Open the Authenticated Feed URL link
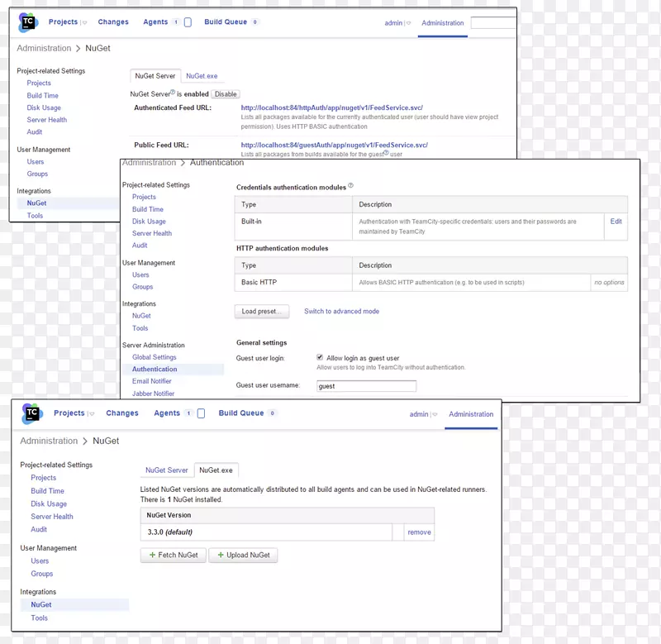This screenshot has height=644, width=661. point(332,108)
